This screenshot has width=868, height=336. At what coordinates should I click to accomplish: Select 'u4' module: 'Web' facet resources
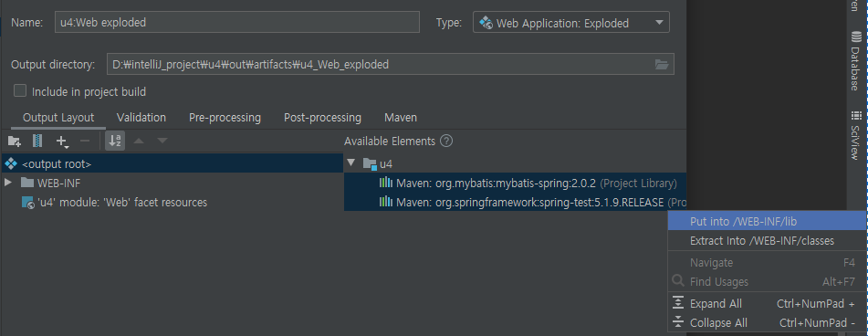coord(173,202)
